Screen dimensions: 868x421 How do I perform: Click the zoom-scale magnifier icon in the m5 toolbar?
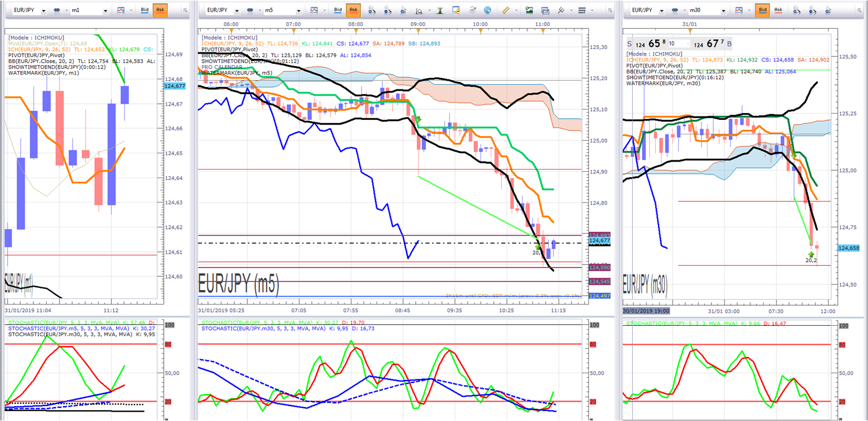pyautogui.click(x=419, y=10)
